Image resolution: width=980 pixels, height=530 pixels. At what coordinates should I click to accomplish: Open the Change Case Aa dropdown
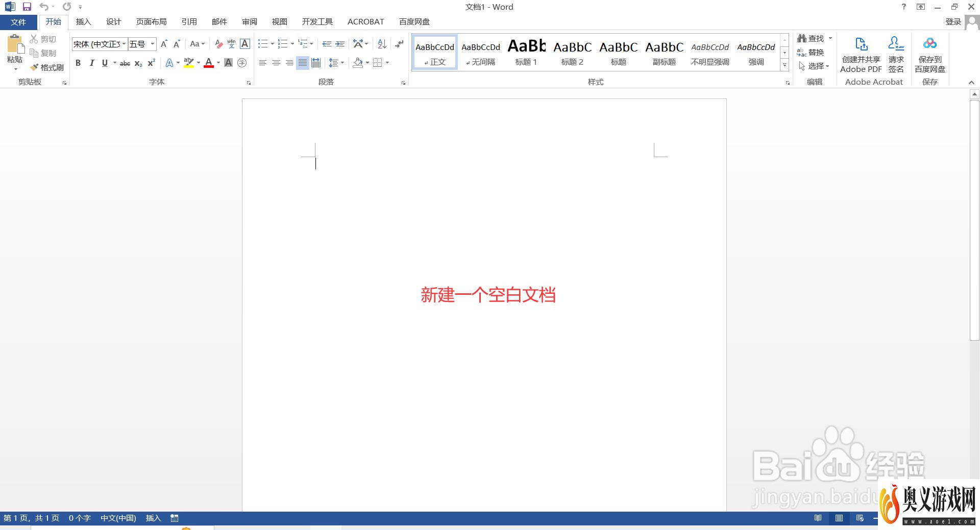[198, 44]
